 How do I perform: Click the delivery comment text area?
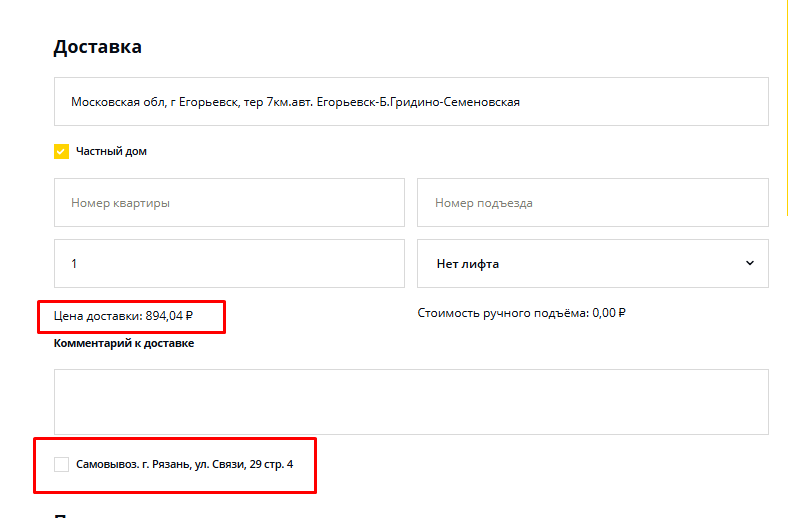pyautogui.click(x=411, y=402)
